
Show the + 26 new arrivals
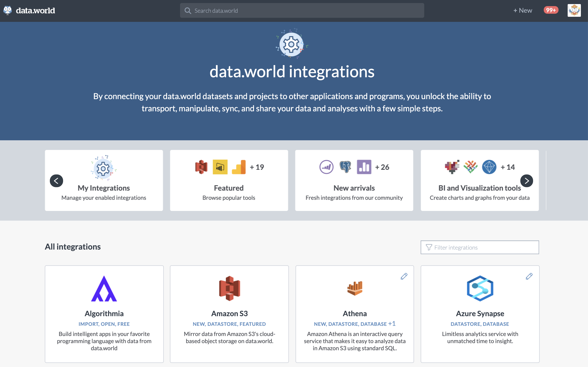382,167
